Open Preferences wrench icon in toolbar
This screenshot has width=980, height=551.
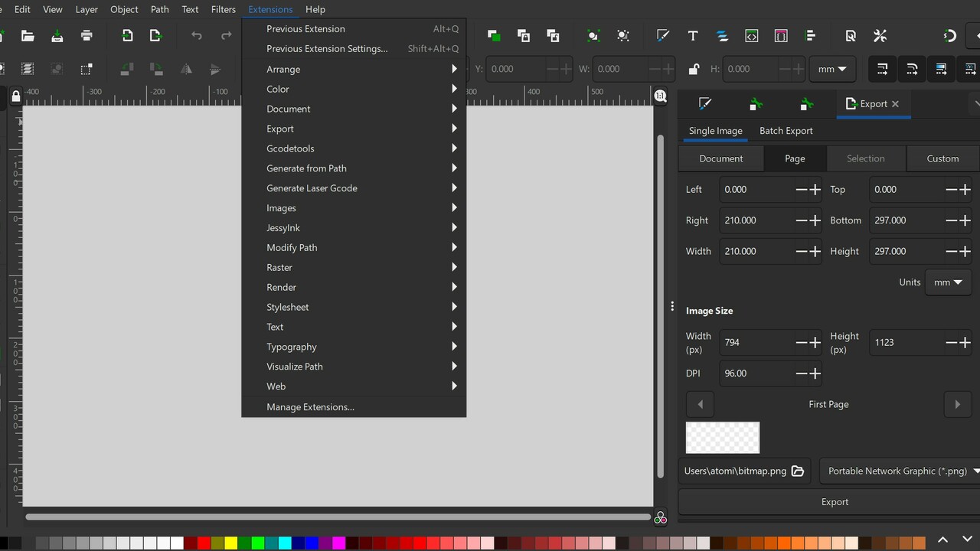(x=880, y=36)
